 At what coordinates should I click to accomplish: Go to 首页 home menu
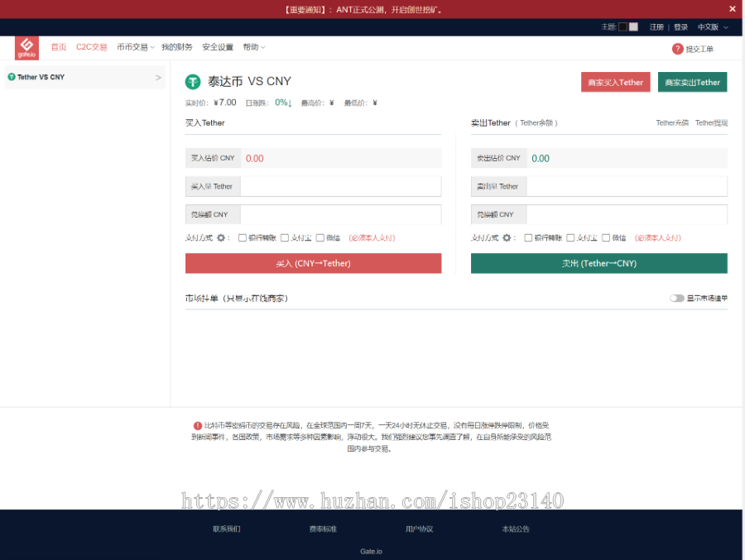tap(59, 47)
